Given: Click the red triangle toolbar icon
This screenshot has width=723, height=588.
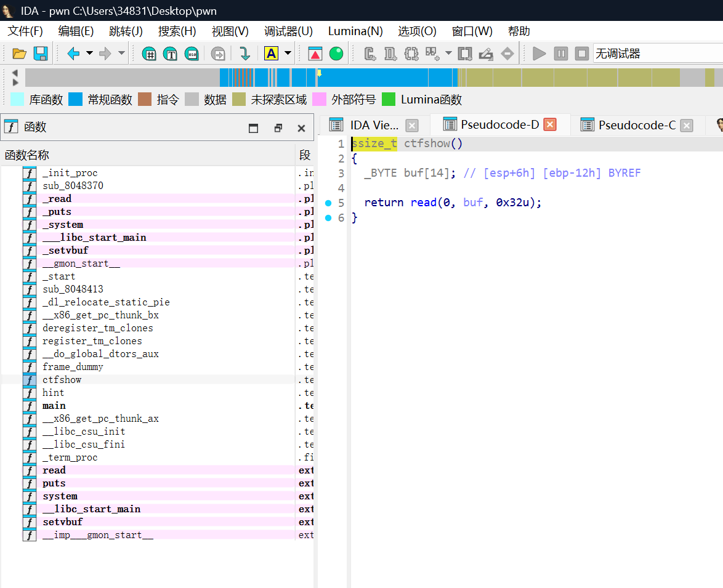Looking at the screenshot, I should 315,54.
